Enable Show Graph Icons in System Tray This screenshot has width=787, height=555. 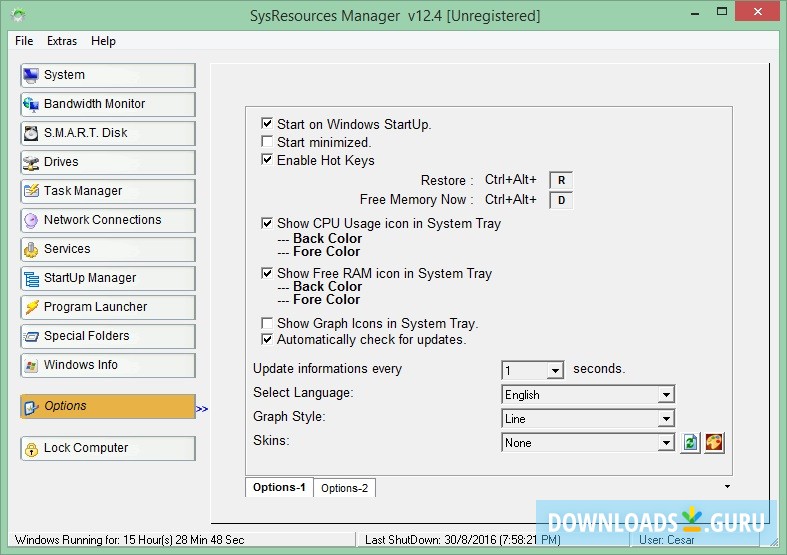[267, 323]
